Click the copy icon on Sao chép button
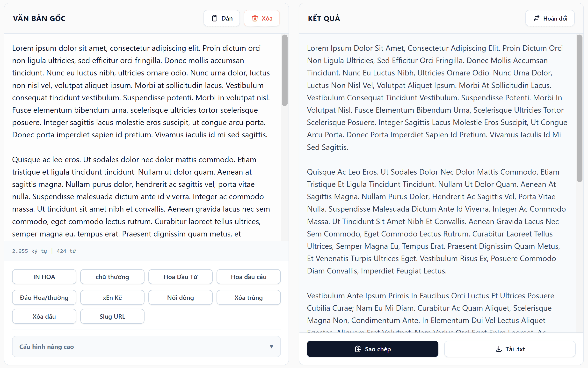 click(x=358, y=349)
